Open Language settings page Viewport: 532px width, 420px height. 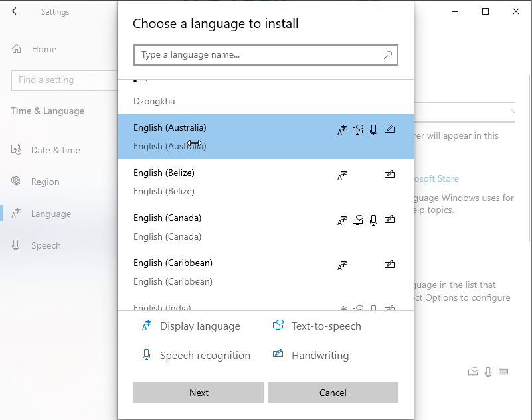pyautogui.click(x=51, y=214)
